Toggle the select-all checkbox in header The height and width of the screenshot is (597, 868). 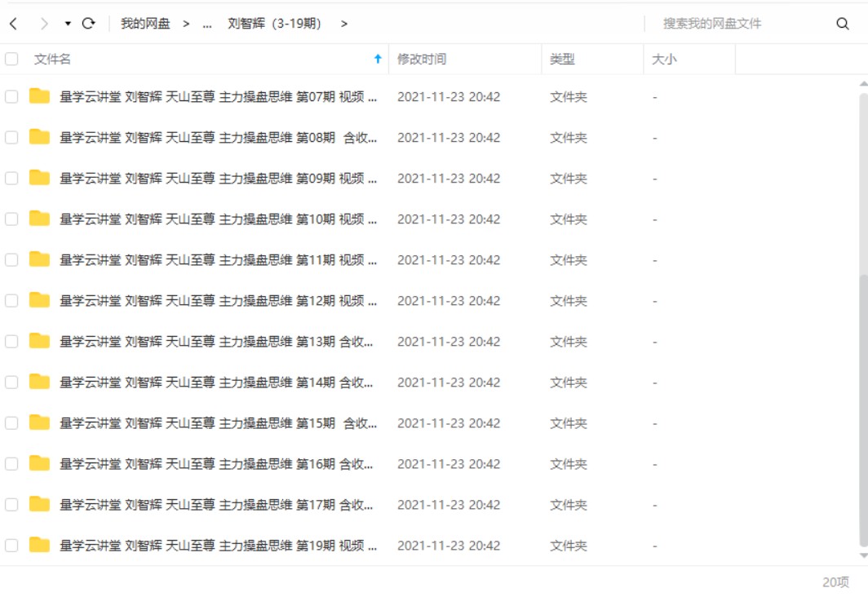click(x=11, y=59)
